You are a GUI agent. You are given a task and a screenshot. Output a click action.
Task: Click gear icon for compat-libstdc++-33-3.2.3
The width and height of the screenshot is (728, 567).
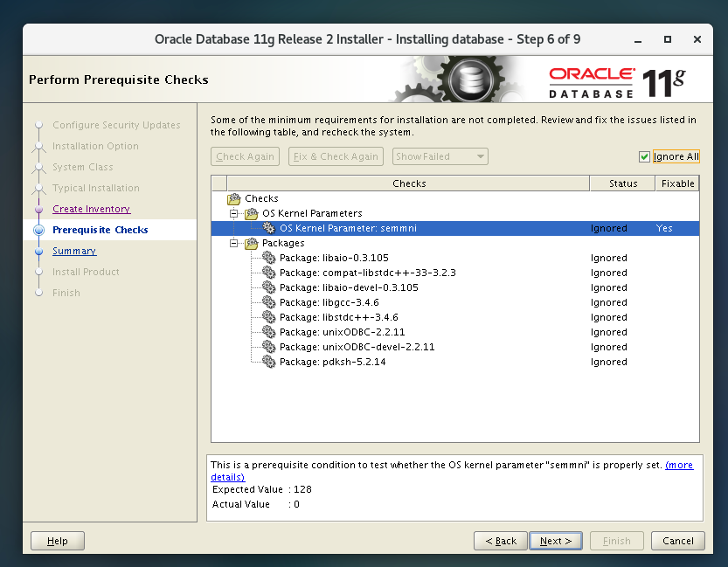tap(269, 273)
